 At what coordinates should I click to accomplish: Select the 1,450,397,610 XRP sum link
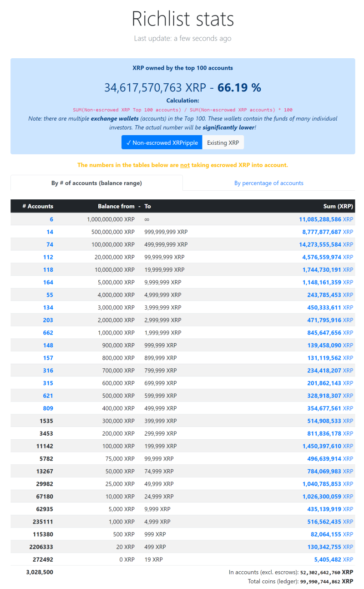328,446
